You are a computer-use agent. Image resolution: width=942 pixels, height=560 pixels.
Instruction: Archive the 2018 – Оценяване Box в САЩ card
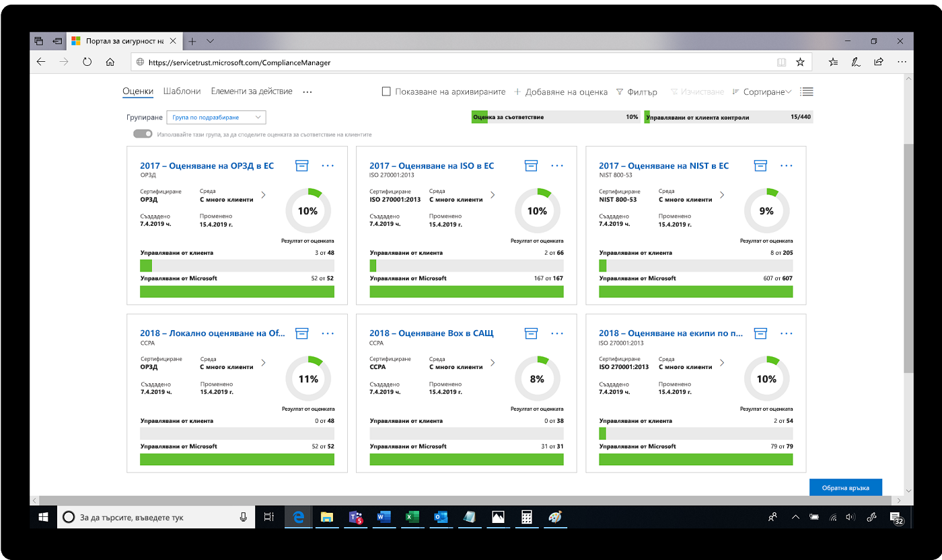click(532, 333)
